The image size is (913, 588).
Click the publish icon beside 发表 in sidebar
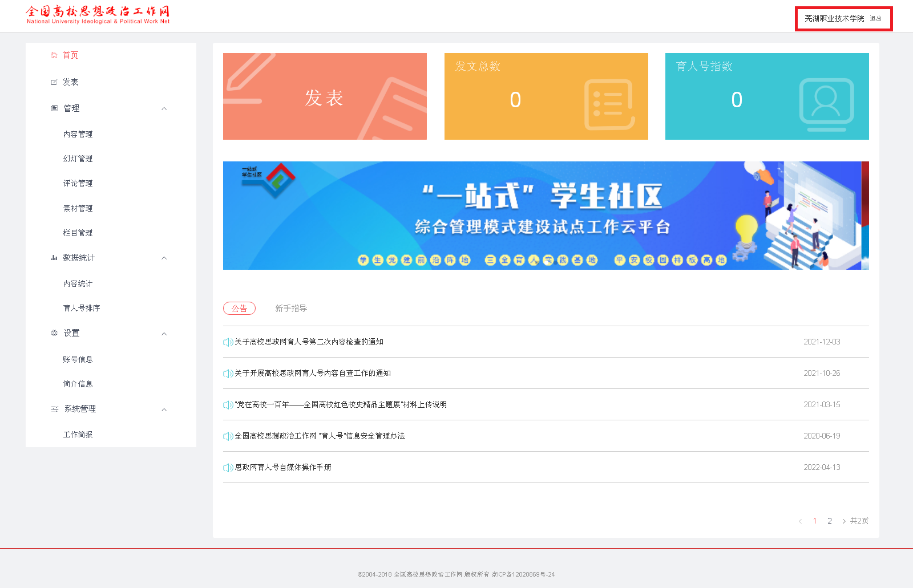[54, 82]
